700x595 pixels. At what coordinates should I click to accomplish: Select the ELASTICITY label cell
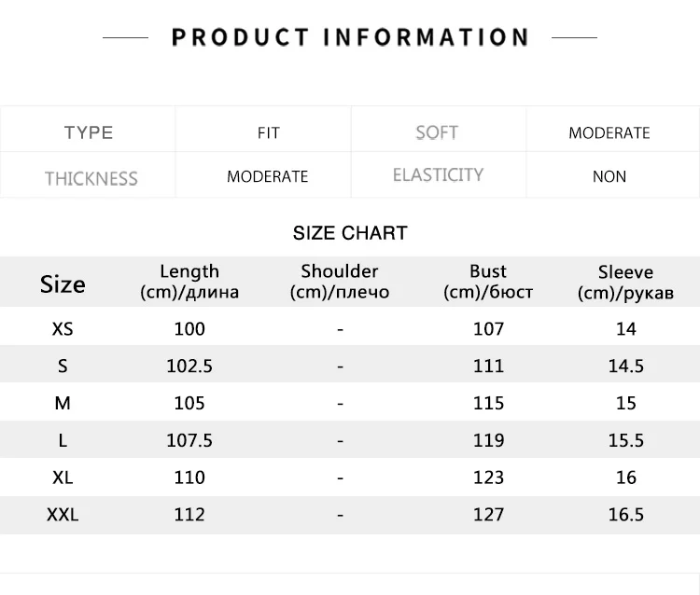click(x=438, y=174)
